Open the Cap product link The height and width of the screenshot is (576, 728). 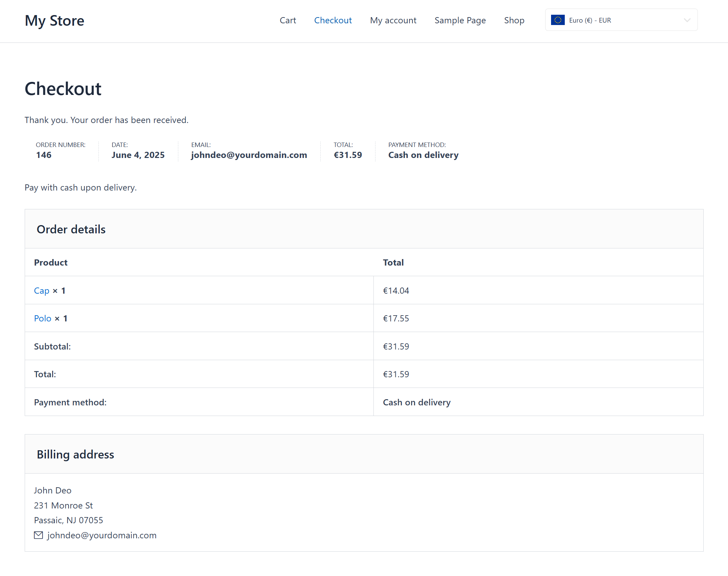pyautogui.click(x=41, y=291)
